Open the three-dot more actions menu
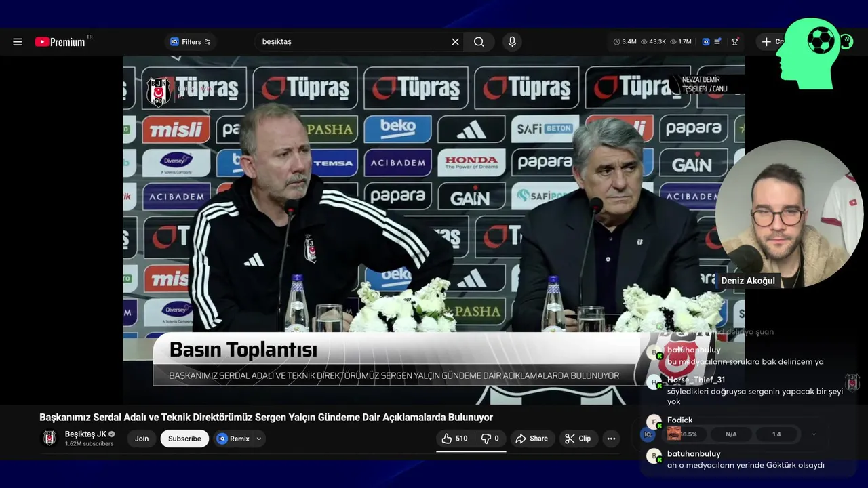The width and height of the screenshot is (868, 488). click(611, 439)
